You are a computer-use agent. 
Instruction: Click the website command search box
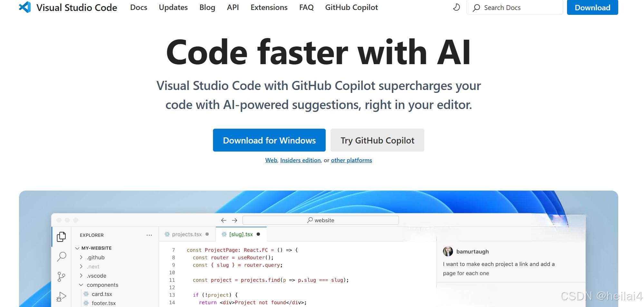pyautogui.click(x=321, y=220)
